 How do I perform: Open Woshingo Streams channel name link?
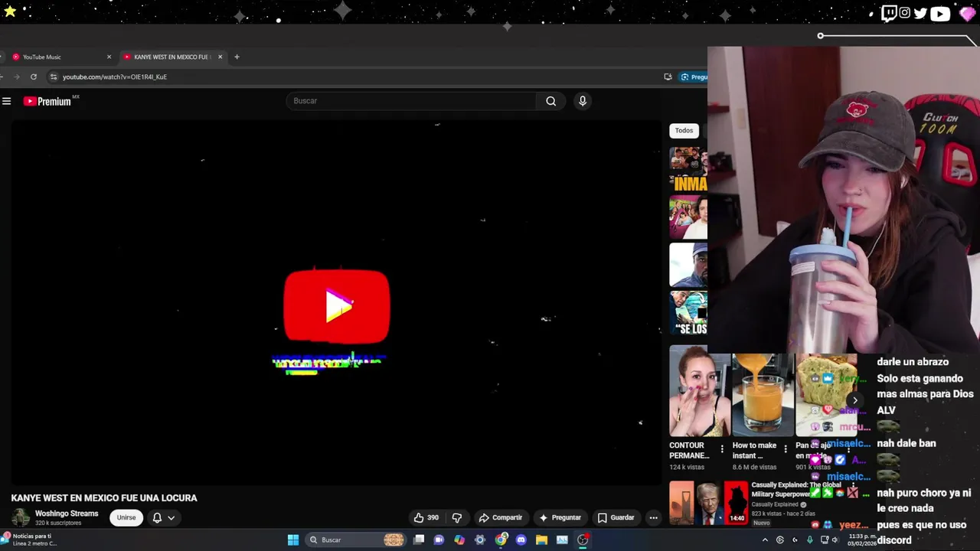(x=67, y=514)
